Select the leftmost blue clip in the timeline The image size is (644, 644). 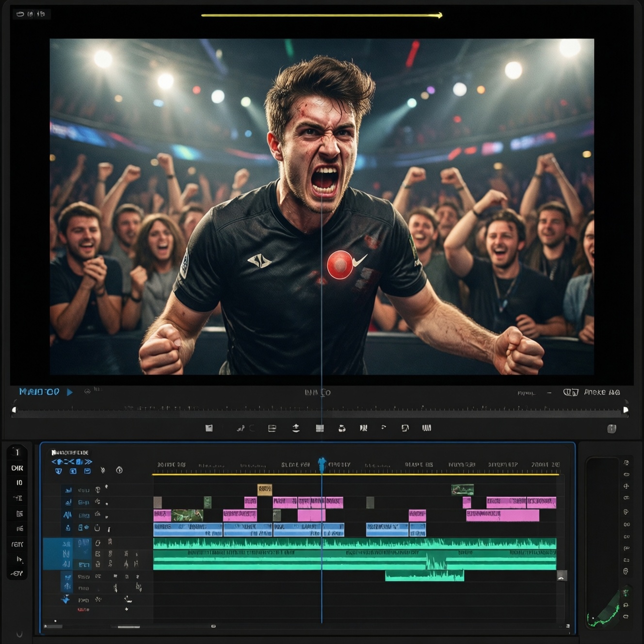click(188, 530)
